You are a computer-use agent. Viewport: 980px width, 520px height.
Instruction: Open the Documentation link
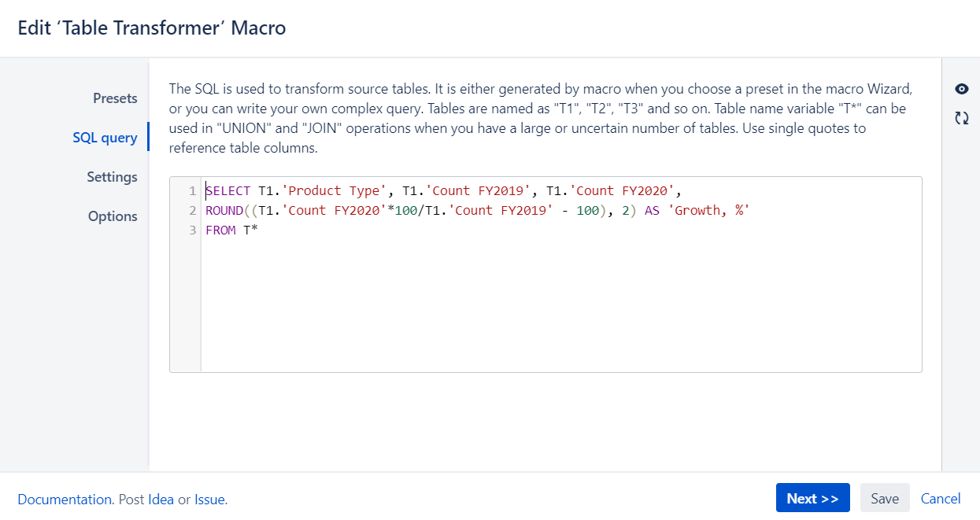click(x=65, y=499)
